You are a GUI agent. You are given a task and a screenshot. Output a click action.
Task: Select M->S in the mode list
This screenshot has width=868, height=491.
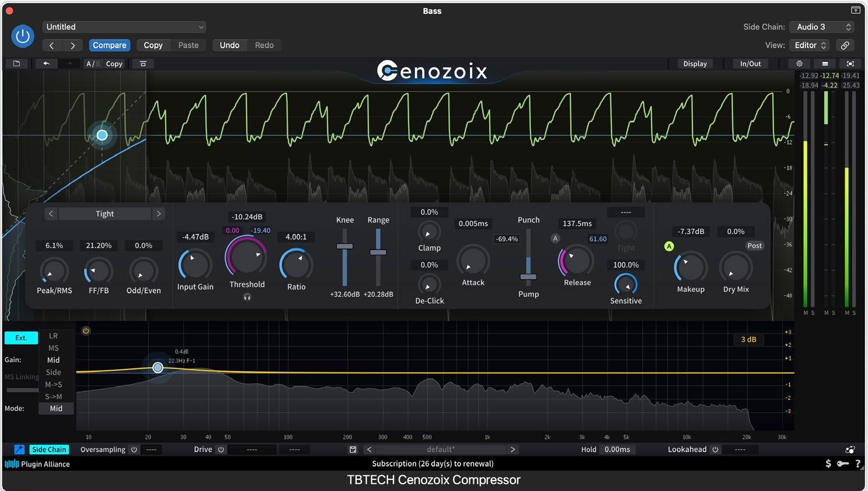[x=54, y=384]
